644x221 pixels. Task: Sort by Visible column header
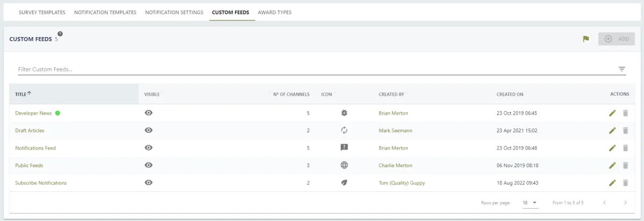152,94
